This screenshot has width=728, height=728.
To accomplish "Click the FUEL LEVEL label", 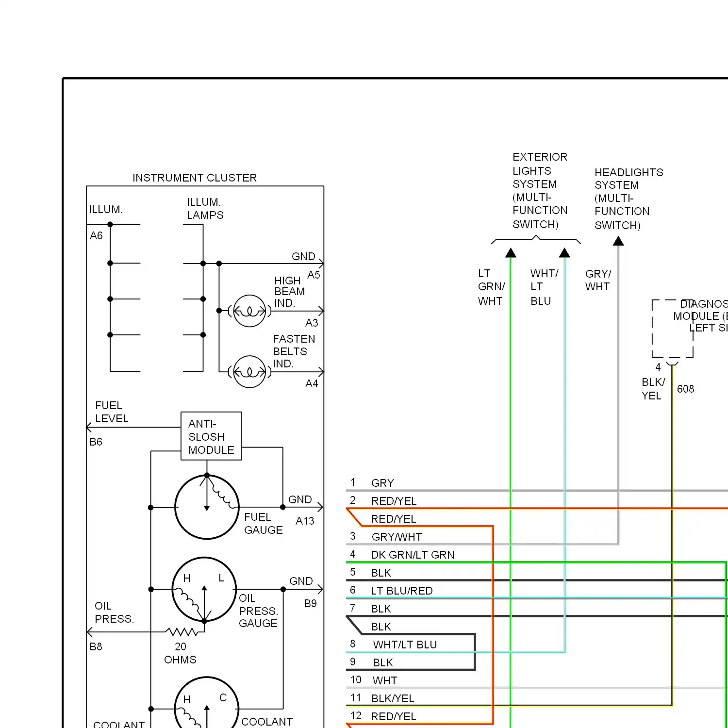I will click(112, 412).
